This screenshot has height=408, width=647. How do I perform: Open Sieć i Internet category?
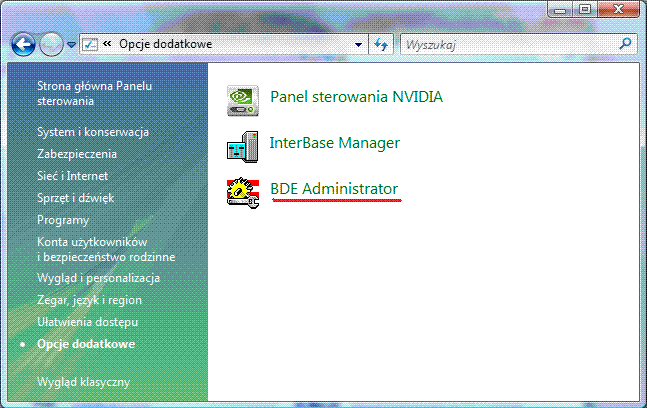(72, 176)
